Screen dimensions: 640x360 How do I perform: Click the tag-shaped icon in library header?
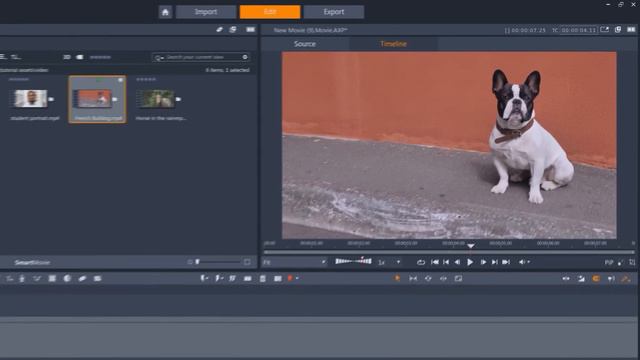[220, 29]
